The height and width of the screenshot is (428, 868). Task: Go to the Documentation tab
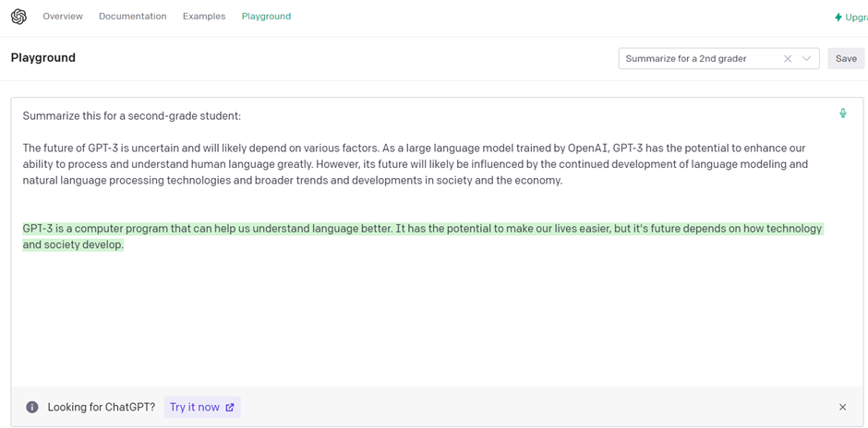click(x=133, y=17)
